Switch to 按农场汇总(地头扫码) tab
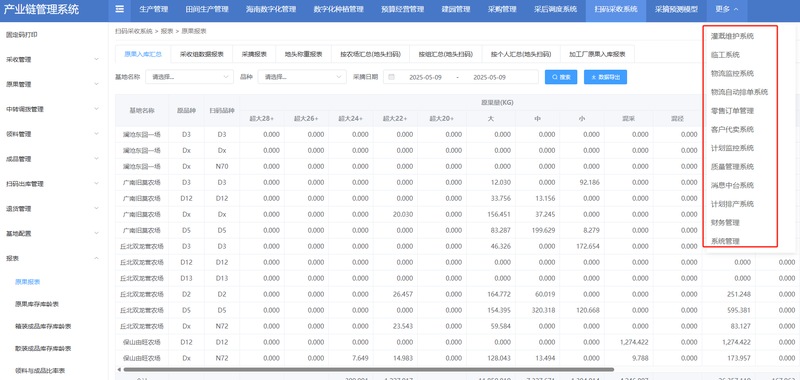Viewport: 800px width, 380px height. pos(370,54)
